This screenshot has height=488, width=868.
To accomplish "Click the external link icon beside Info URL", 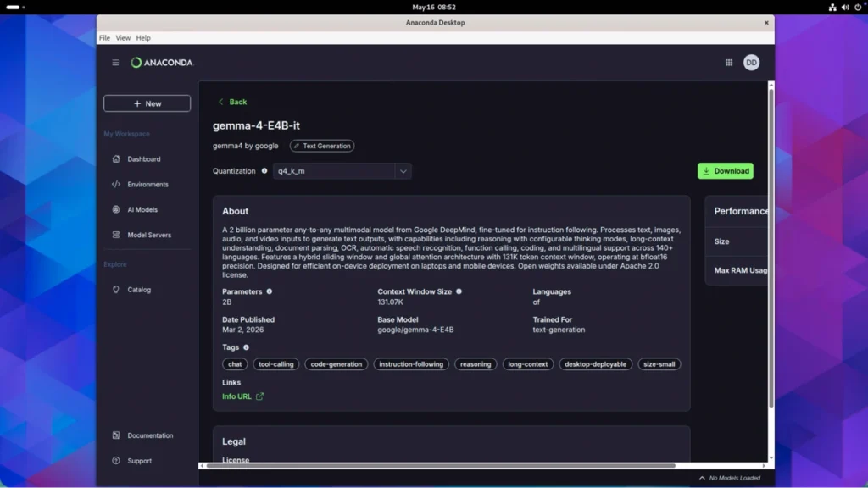I will (x=259, y=396).
